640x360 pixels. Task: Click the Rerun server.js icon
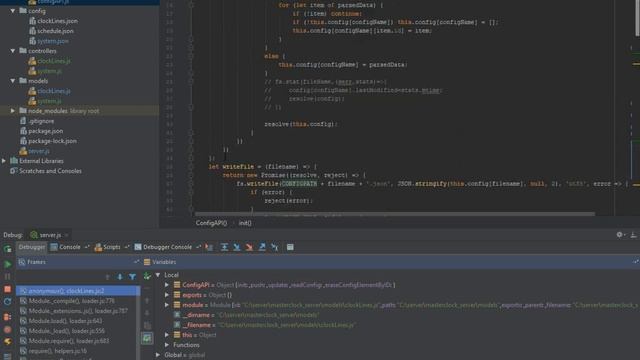point(7,249)
